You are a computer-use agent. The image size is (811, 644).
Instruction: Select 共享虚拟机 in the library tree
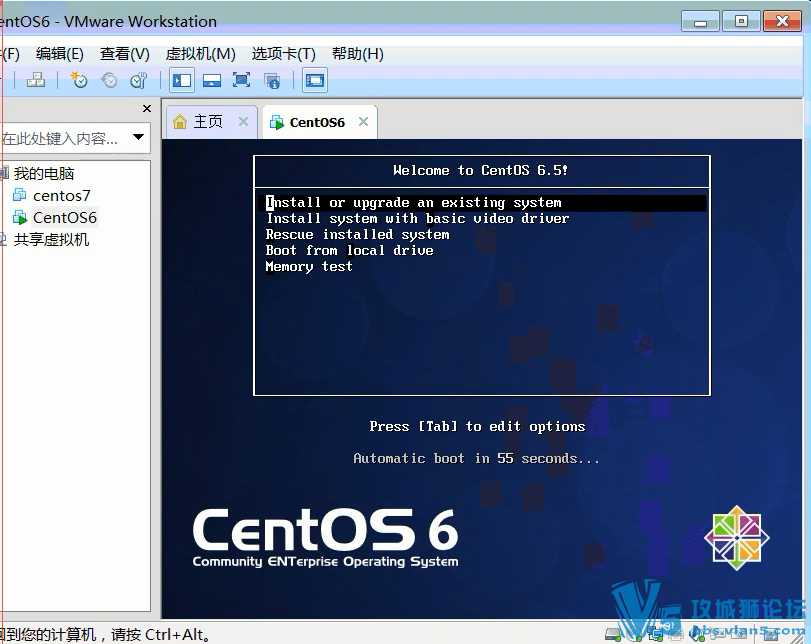[51, 240]
